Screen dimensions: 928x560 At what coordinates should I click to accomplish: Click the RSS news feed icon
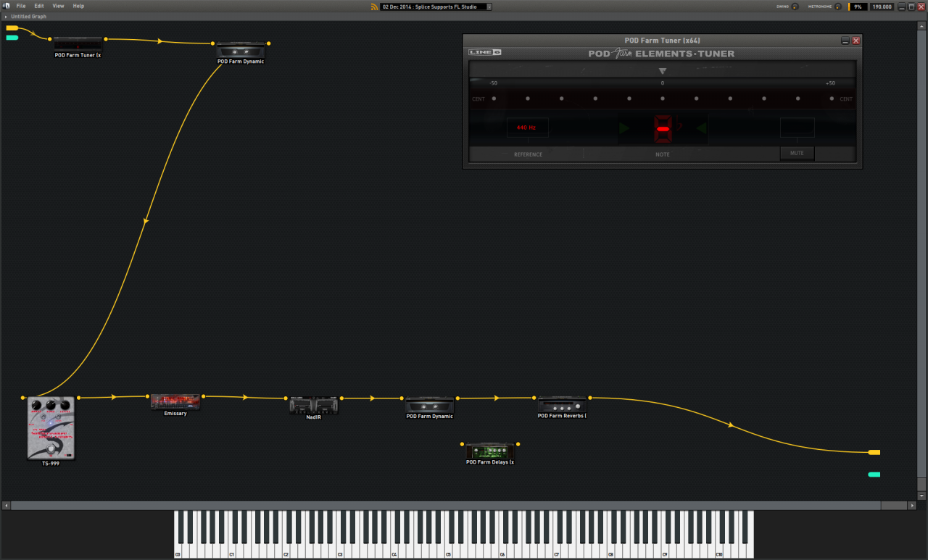coord(374,7)
